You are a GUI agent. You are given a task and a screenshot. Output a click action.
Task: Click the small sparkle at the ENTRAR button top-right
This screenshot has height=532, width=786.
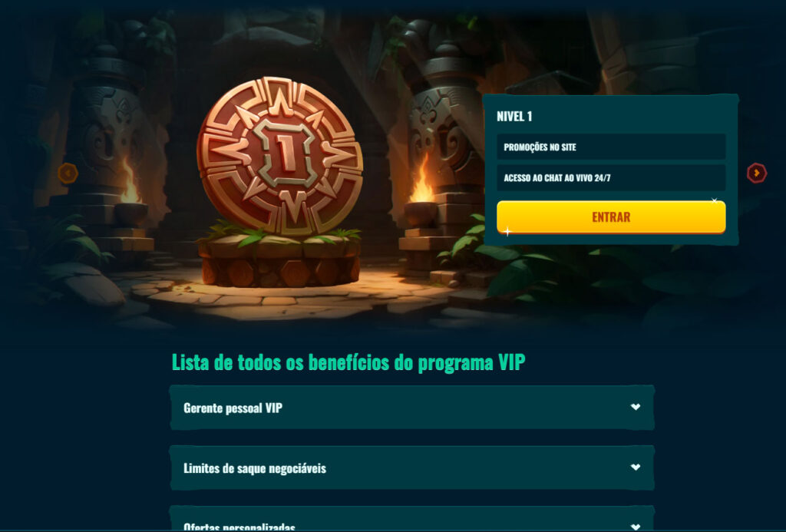coord(715,200)
